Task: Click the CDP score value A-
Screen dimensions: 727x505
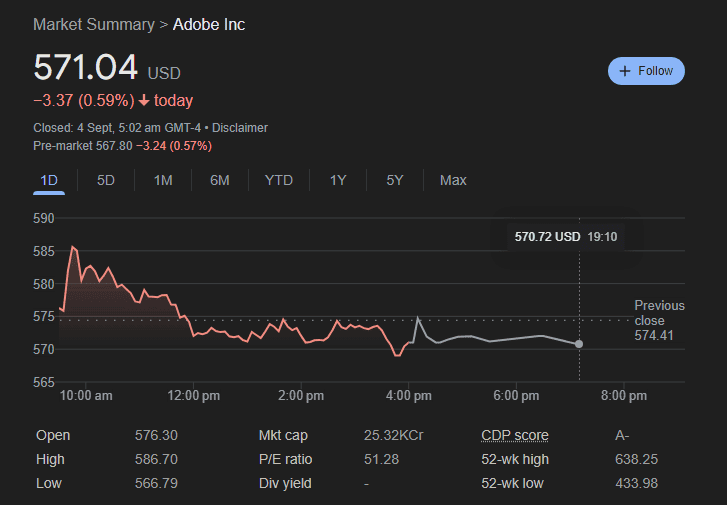Action: click(x=622, y=435)
